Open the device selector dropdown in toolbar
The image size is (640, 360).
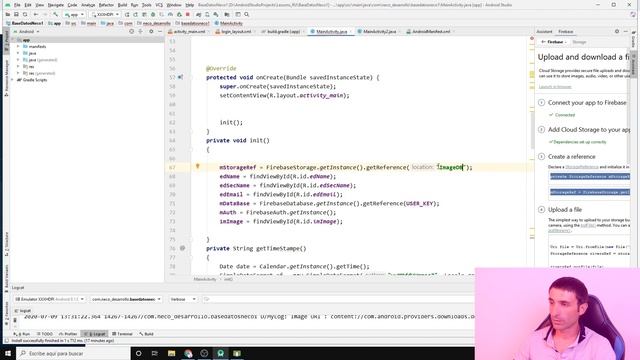(105, 14)
